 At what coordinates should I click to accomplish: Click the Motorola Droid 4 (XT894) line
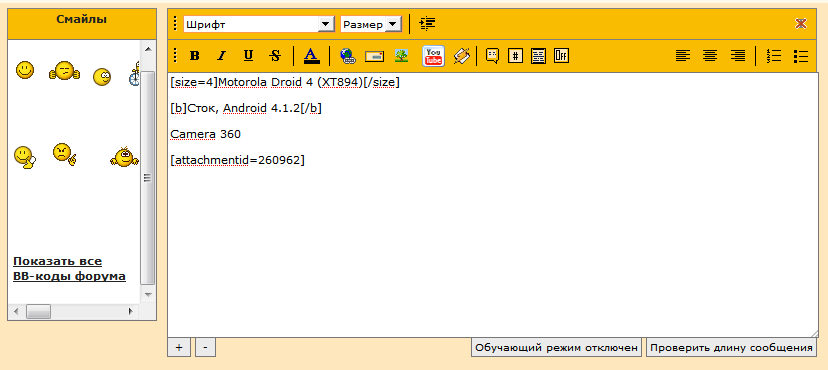tap(285, 83)
